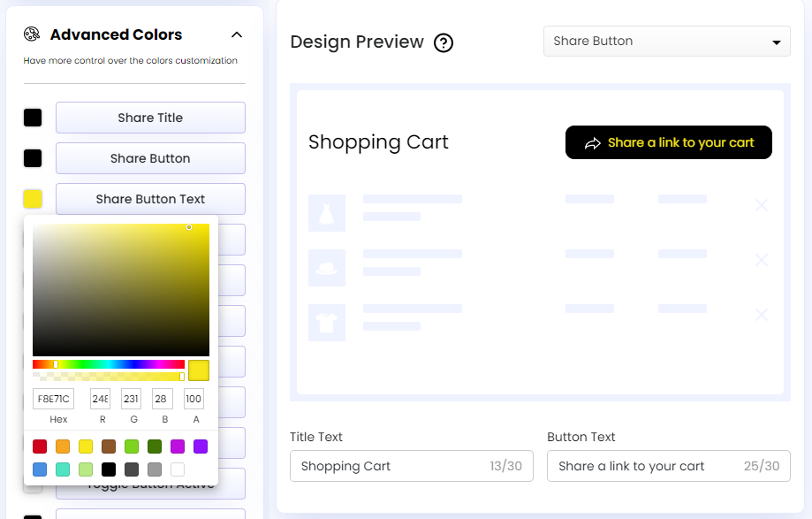Click the Design Preview help question mark icon
The image size is (812, 519).
coord(444,42)
